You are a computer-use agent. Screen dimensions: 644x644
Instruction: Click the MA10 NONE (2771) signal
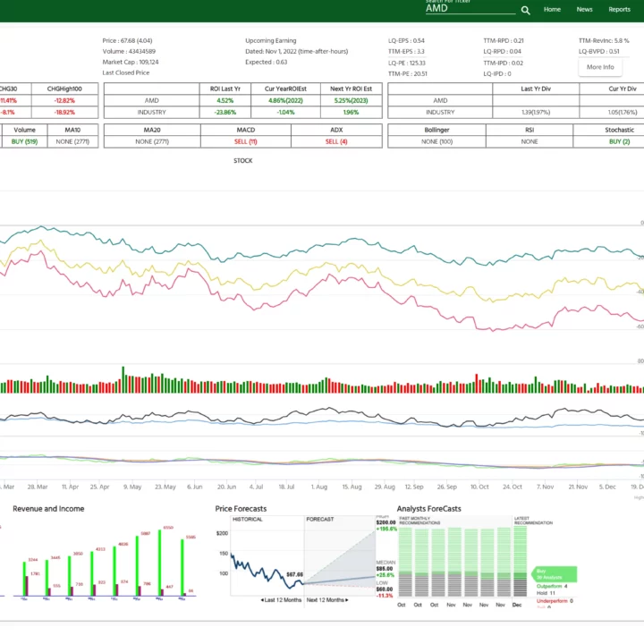(x=72, y=141)
